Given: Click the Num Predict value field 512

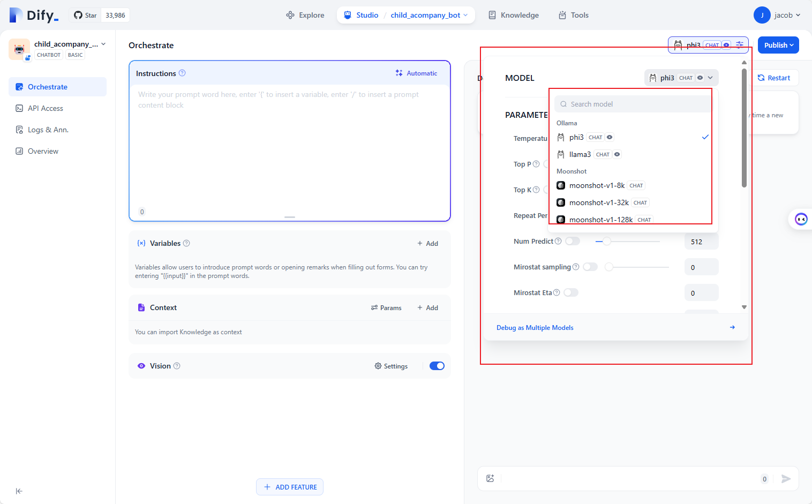Looking at the screenshot, I should point(701,242).
